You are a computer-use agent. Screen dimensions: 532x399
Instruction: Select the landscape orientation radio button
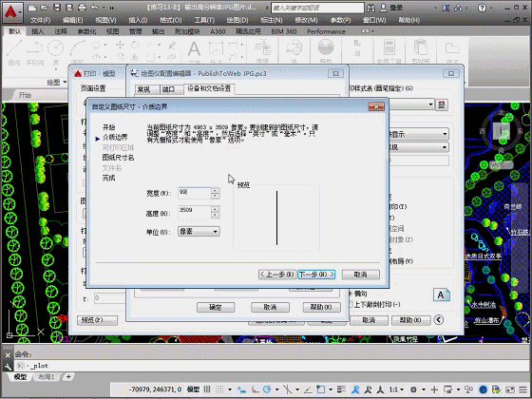351,294
